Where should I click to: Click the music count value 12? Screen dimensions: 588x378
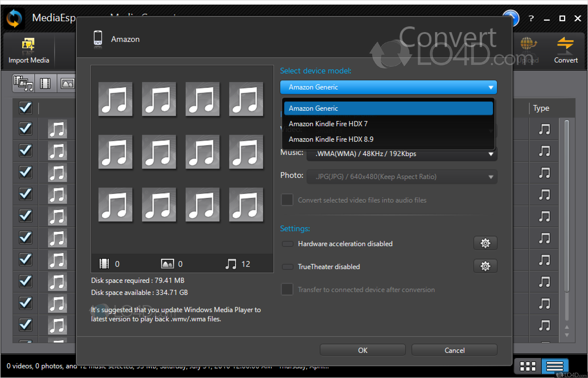tap(246, 264)
